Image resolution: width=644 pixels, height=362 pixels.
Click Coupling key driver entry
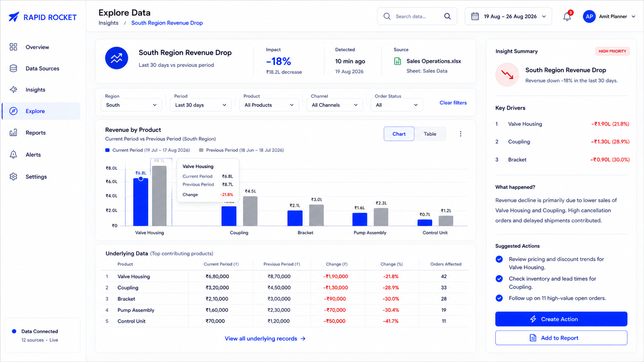pyautogui.click(x=562, y=142)
